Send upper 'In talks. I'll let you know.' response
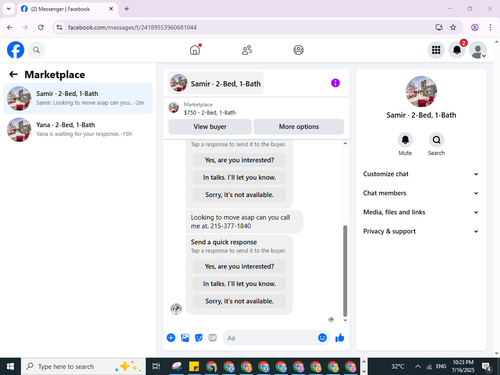 tap(239, 177)
